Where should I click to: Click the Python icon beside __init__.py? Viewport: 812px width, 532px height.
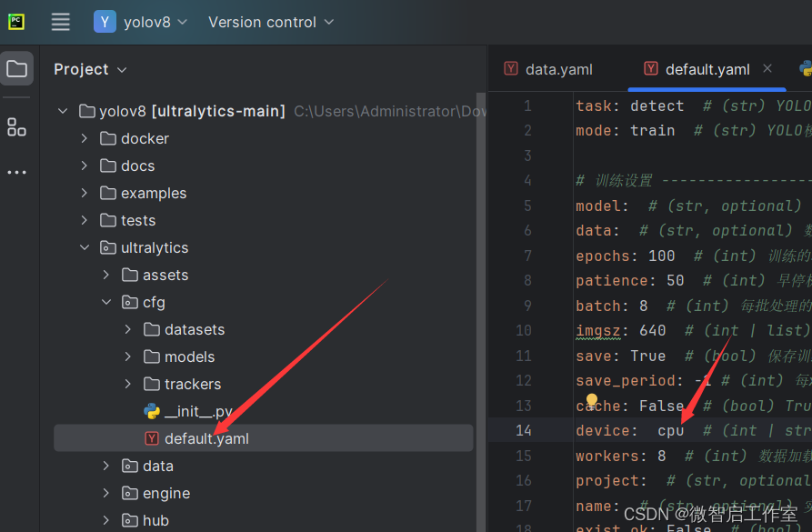click(x=152, y=411)
